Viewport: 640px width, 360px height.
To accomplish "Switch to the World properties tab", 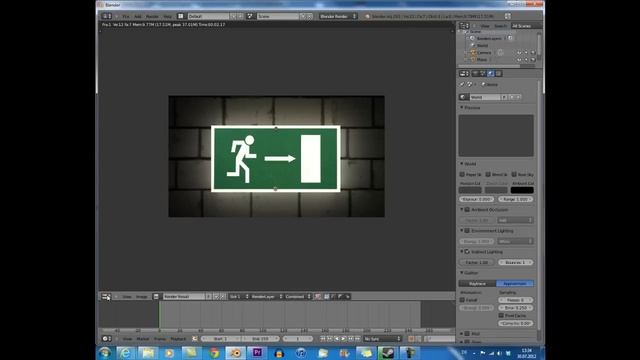I will click(x=491, y=73).
